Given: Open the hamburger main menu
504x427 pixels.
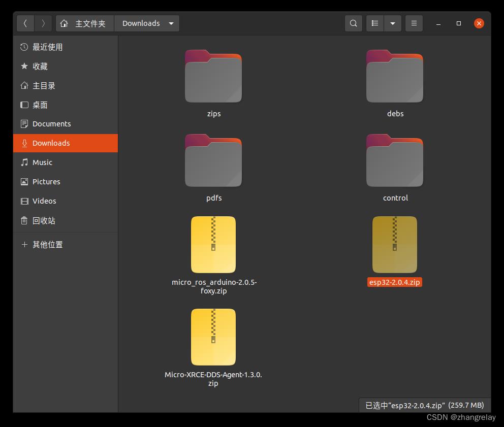Looking at the screenshot, I should pos(414,23).
